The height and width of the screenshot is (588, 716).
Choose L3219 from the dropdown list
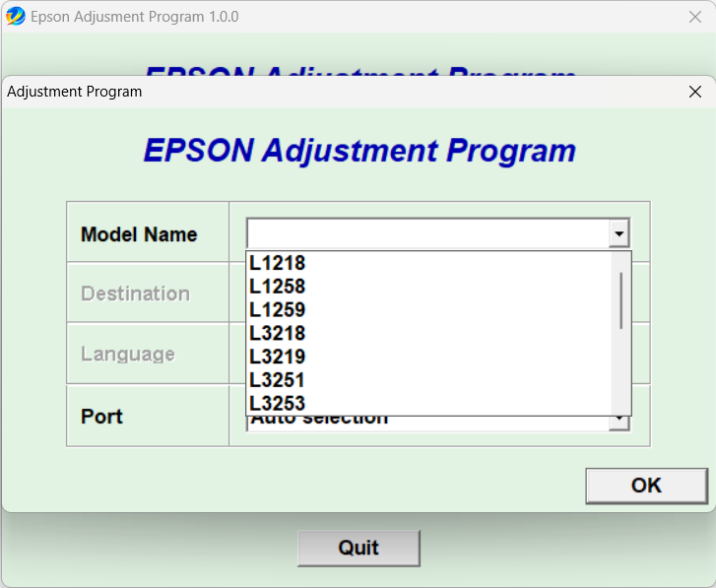278,357
